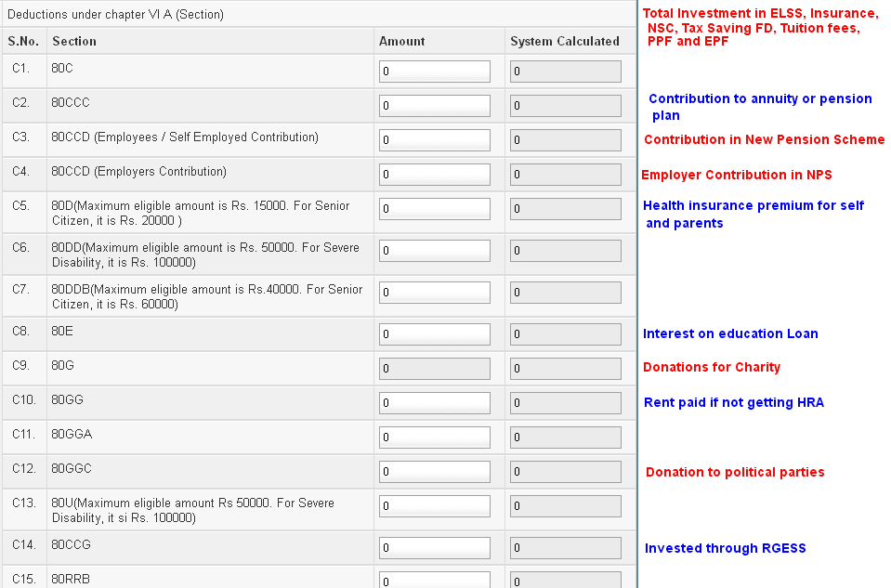Click the 80D maximum eligible amount description
Image resolution: width=891 pixels, height=588 pixels.
[201, 213]
